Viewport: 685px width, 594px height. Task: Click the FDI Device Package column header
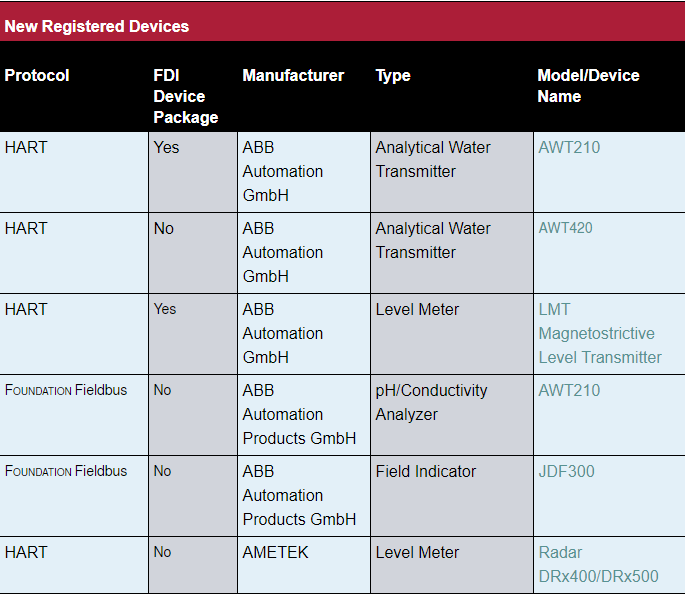point(185,96)
